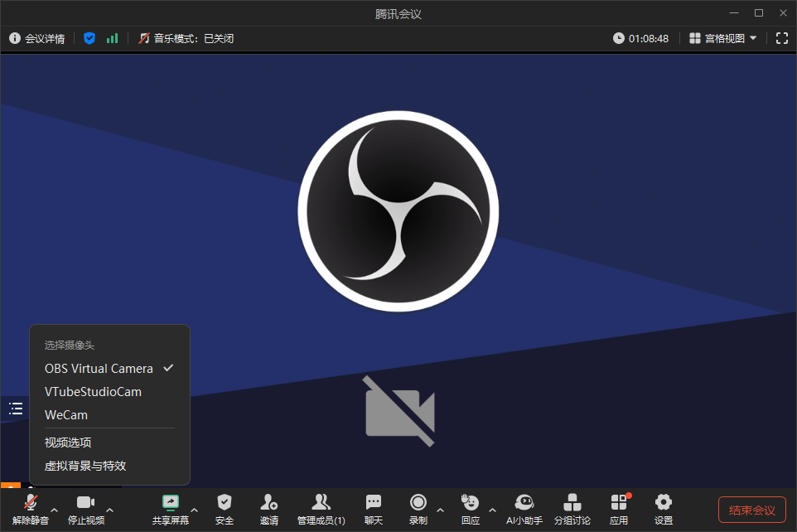
Task: Enter fullscreen mode using the top-right icon
Action: [x=781, y=38]
